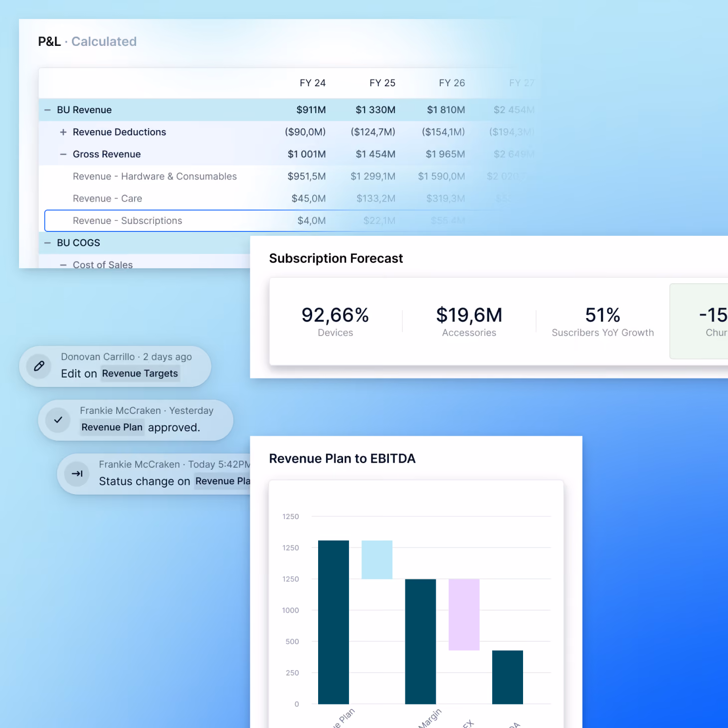Open the Revenue Plan tag in status change notification
728x728 pixels.
pyautogui.click(x=222, y=481)
